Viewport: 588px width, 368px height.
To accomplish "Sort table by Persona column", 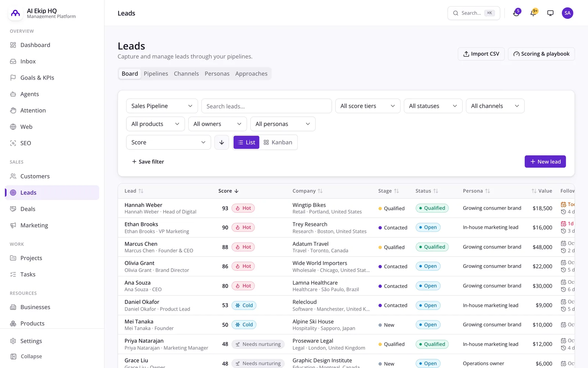I will [x=476, y=191].
